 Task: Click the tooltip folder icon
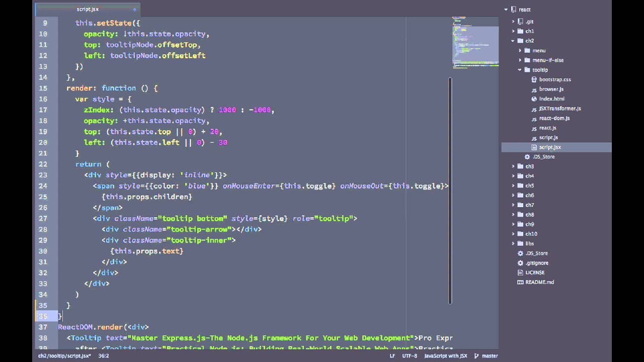coord(528,70)
